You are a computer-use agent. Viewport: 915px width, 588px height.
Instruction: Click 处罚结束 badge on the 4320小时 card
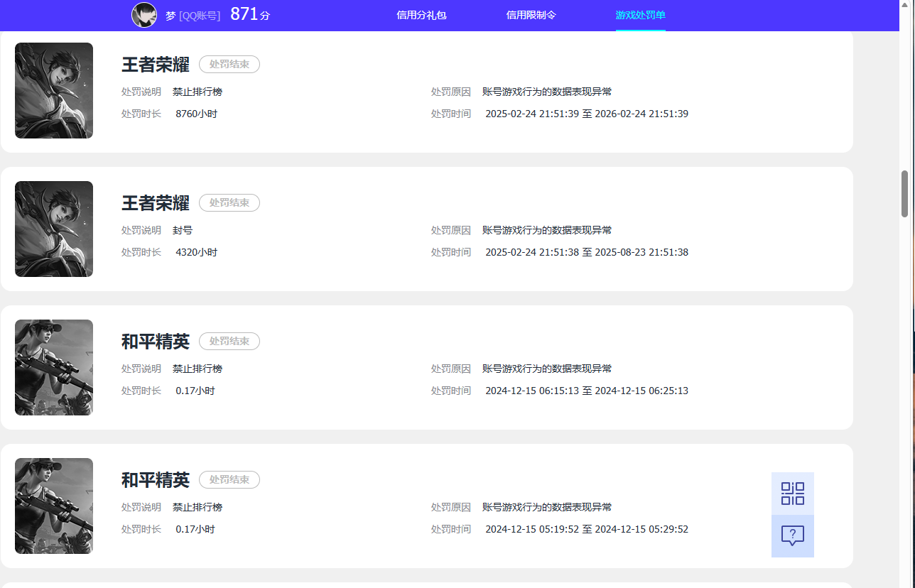[229, 203]
